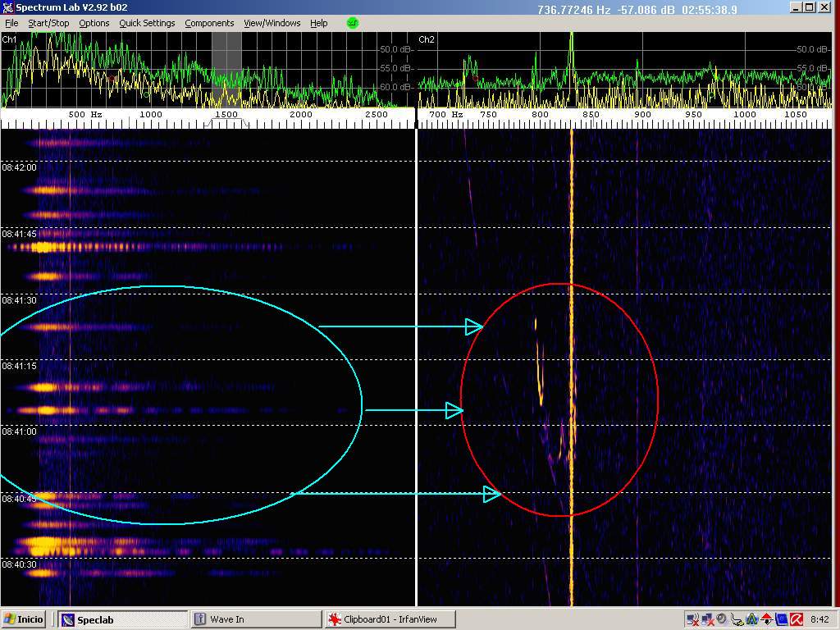
Task: Click the Spectrum Lab title bar icon
Action: [x=8, y=8]
